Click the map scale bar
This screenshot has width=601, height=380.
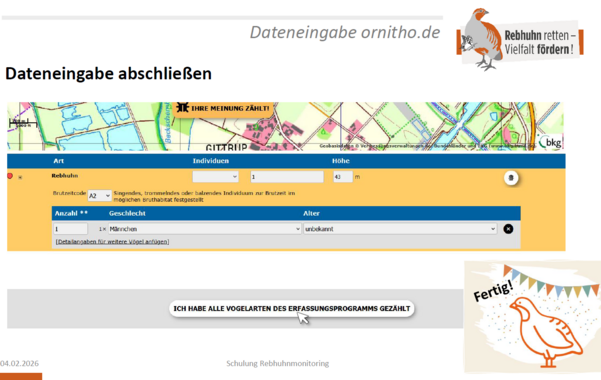(x=23, y=123)
